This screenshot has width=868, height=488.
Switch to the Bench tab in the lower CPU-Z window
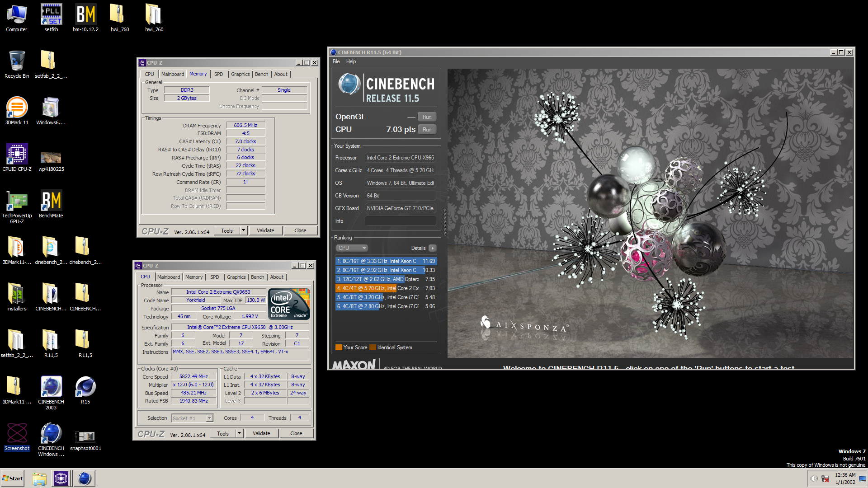coord(258,277)
